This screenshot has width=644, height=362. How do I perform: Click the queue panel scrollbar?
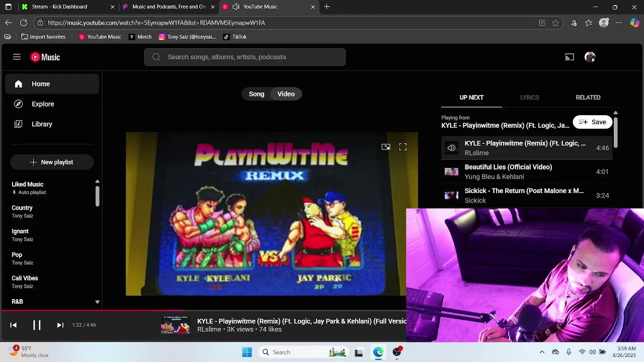pos(615,132)
